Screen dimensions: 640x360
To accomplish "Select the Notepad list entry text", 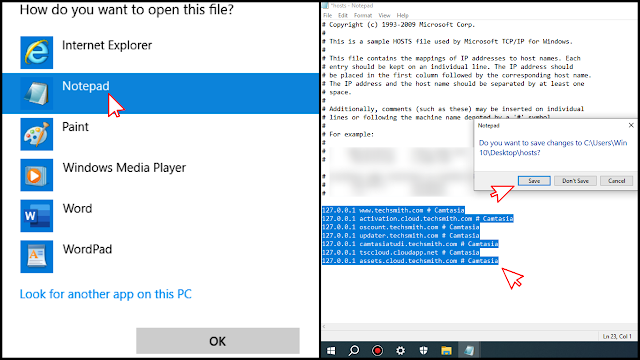I will click(x=86, y=86).
